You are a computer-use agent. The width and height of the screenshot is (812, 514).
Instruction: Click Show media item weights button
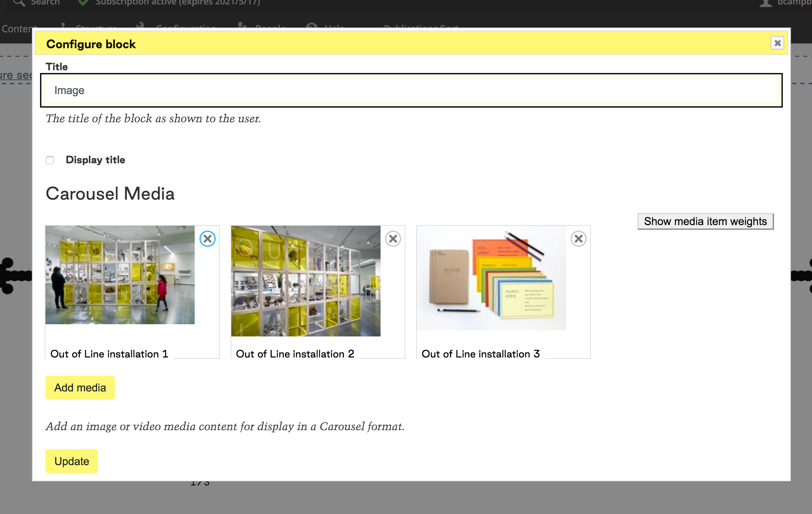pyautogui.click(x=705, y=221)
